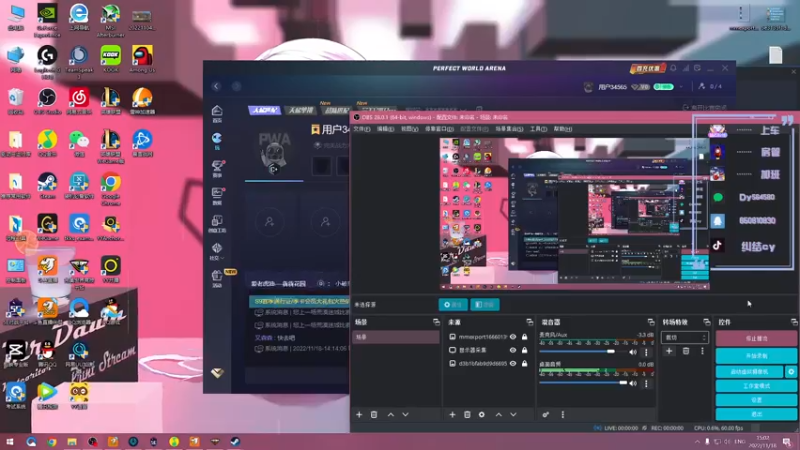Open Google Chrome desktop shortcut
Viewport: 800px width, 450px height.
(x=111, y=189)
